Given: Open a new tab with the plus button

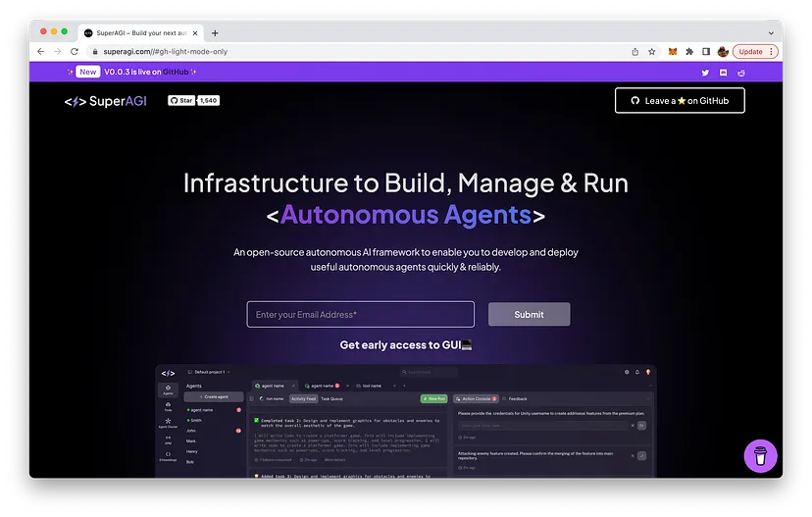Looking at the screenshot, I should pyautogui.click(x=215, y=33).
